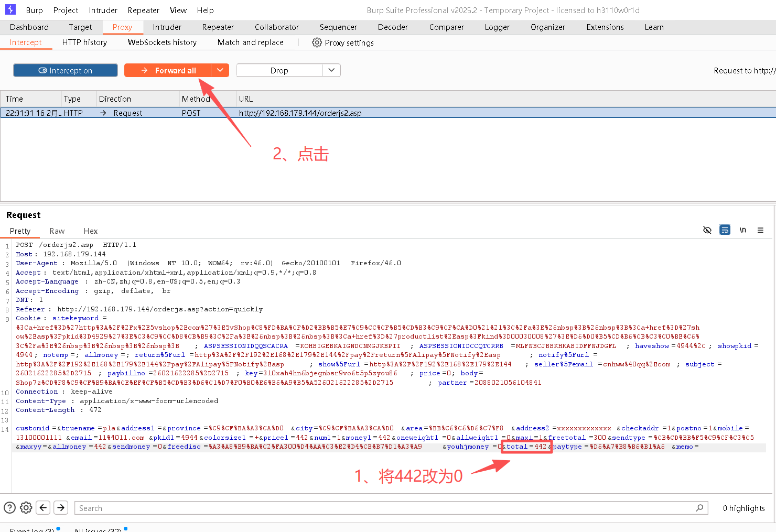Open the Intruder menu in menu bar
Screen dimensions: 776x532
(103, 10)
